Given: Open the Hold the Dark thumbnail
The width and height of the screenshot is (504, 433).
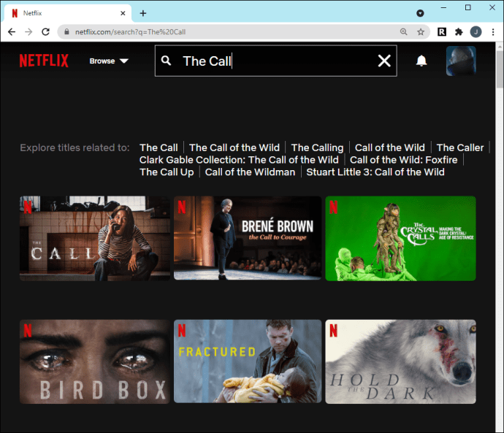Looking at the screenshot, I should [400, 361].
